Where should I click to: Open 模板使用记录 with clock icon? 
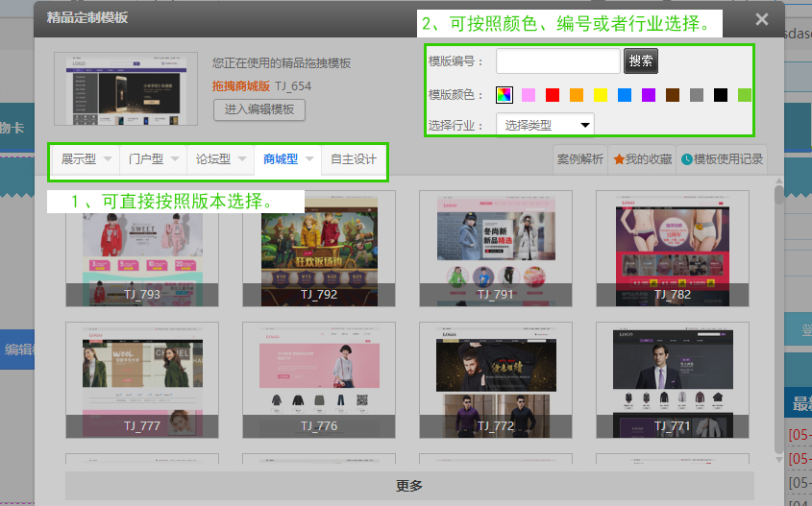pyautogui.click(x=722, y=159)
